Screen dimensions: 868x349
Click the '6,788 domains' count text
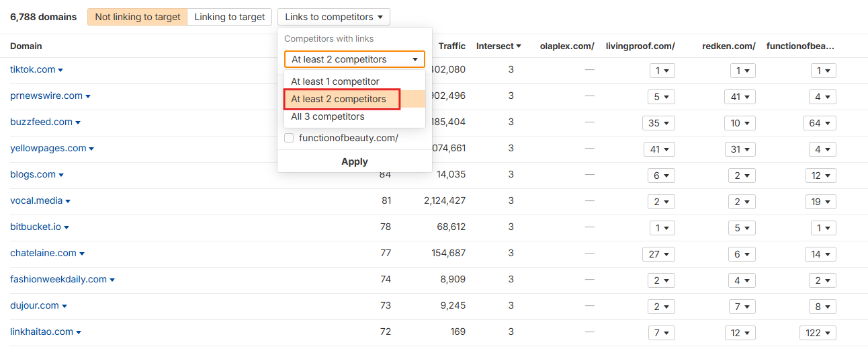pos(43,17)
